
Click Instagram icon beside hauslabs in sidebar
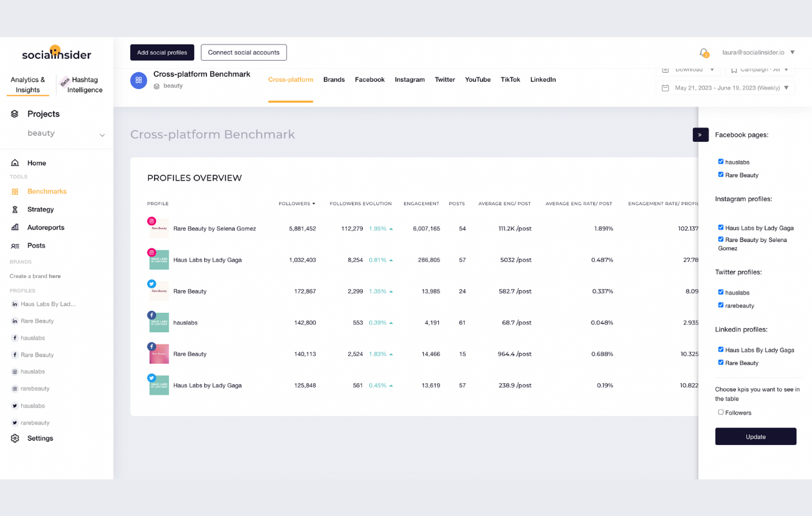(x=15, y=372)
